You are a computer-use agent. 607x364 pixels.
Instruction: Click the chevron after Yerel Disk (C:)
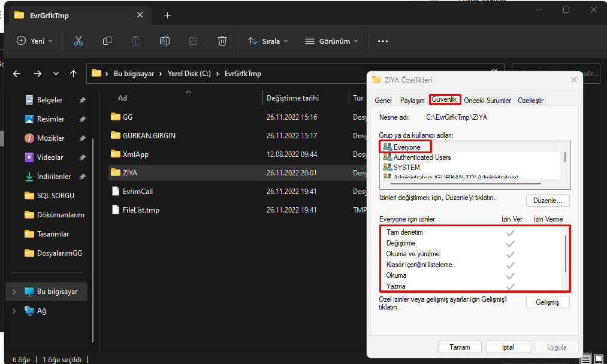coord(218,74)
